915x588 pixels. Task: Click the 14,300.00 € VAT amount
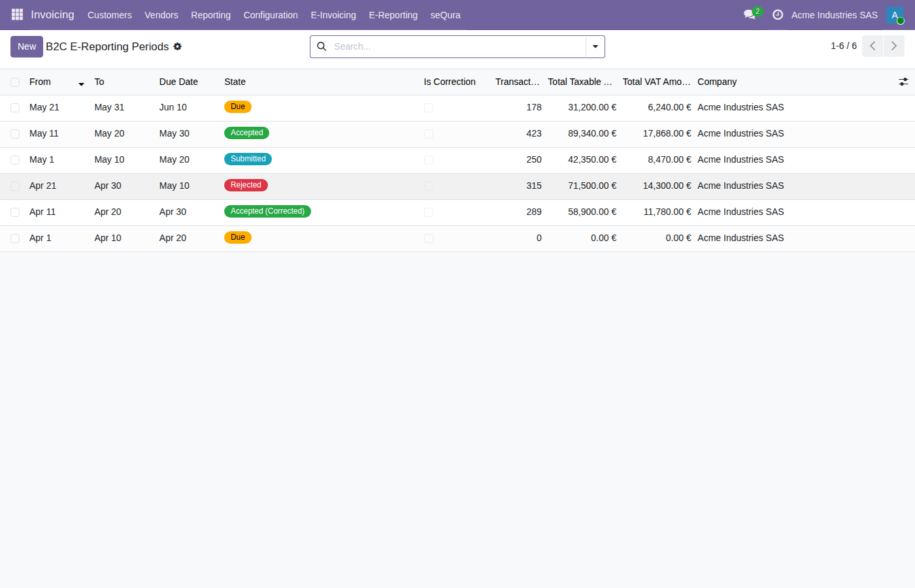coord(667,186)
